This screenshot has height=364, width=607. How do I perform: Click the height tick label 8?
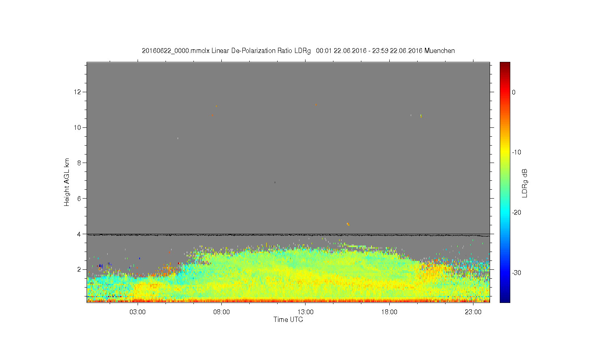80,163
